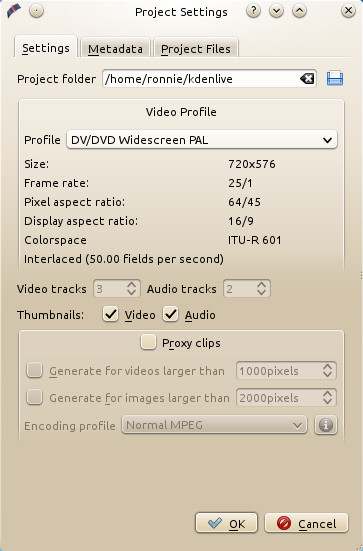The width and height of the screenshot is (363, 551).
Task: Click the 16/9 display aspect ratio value
Action: point(241,221)
